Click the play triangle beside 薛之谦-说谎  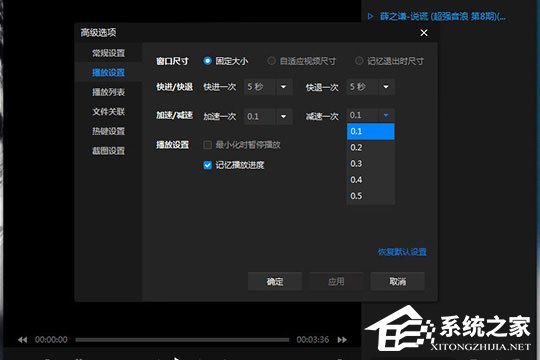(x=370, y=16)
